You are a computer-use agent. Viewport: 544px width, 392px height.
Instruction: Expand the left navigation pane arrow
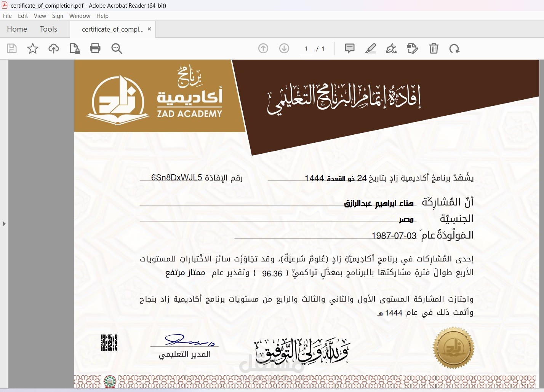pyautogui.click(x=4, y=223)
